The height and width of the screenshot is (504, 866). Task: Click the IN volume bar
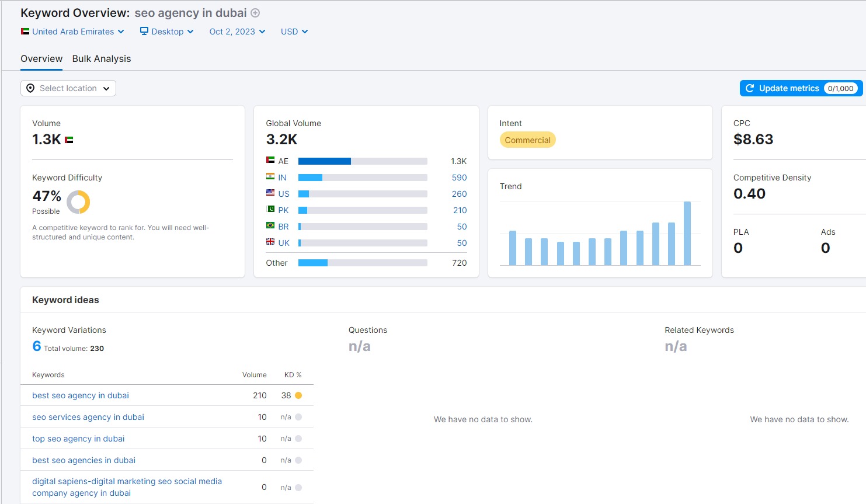[363, 178]
